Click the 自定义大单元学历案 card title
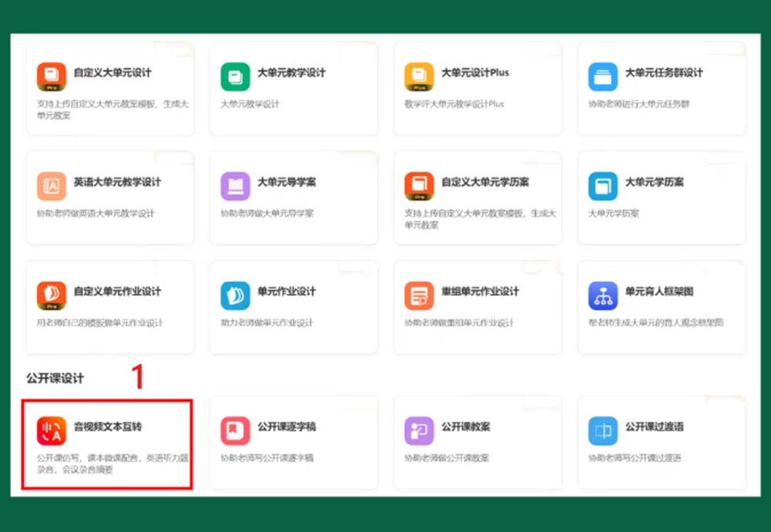 (x=485, y=182)
